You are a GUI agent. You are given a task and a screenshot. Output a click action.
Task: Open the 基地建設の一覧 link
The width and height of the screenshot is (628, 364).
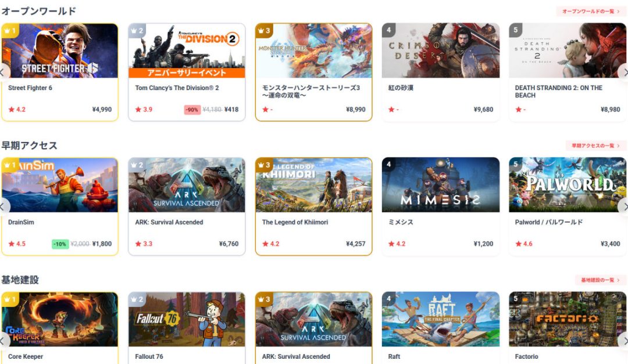tap(600, 280)
